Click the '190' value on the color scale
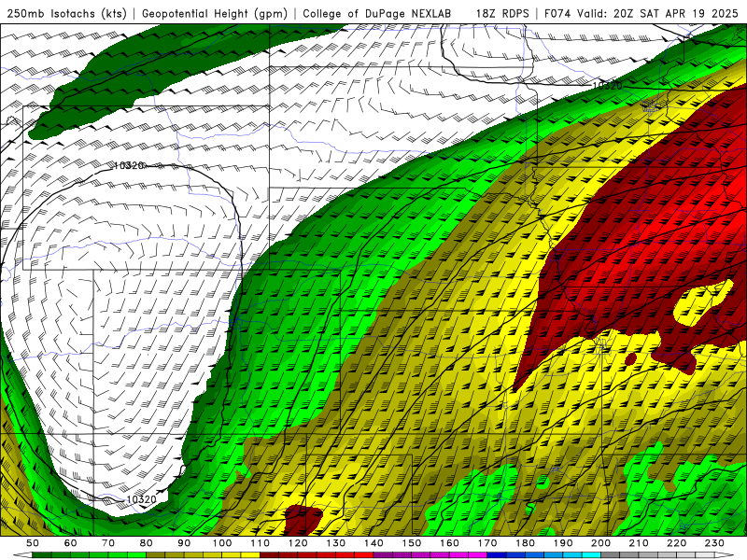 564,543
